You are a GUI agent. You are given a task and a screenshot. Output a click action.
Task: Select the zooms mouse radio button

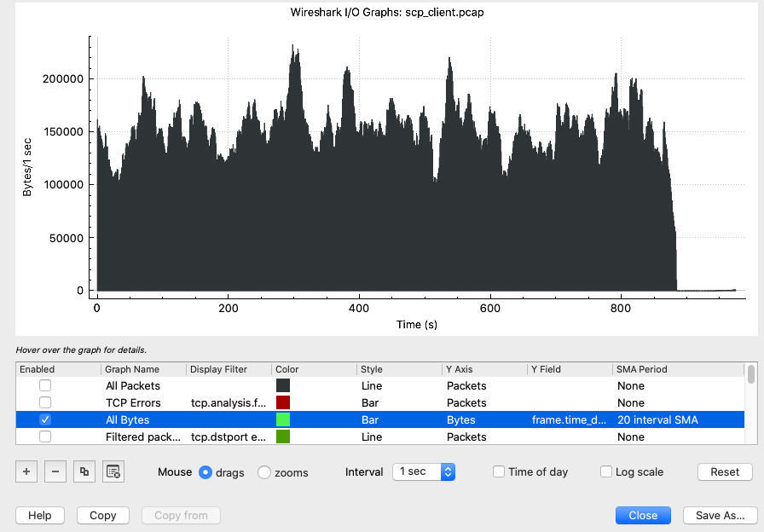(264, 472)
